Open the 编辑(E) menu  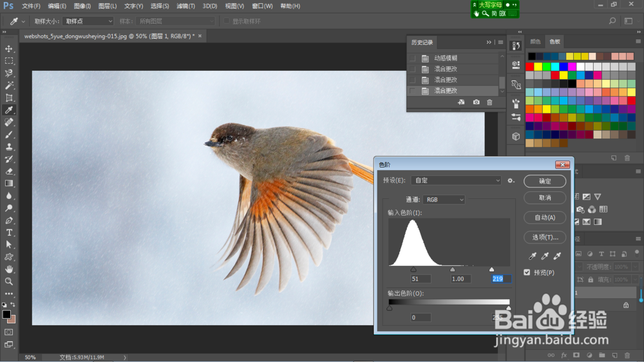tap(57, 6)
